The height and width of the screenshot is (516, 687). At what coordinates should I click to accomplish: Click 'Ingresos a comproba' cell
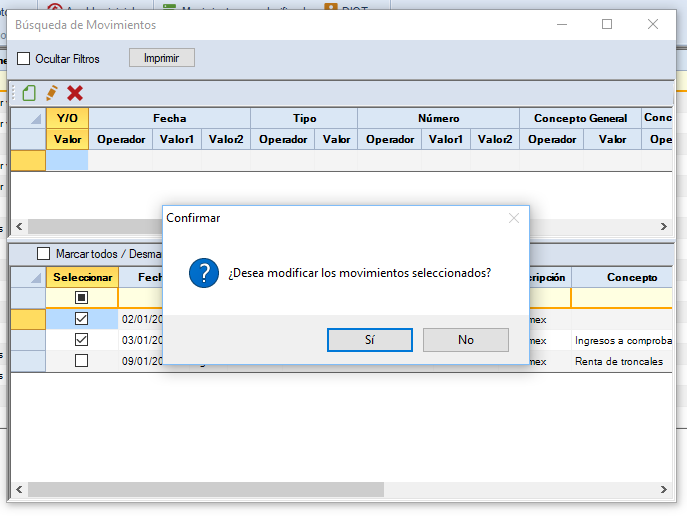tap(622, 340)
